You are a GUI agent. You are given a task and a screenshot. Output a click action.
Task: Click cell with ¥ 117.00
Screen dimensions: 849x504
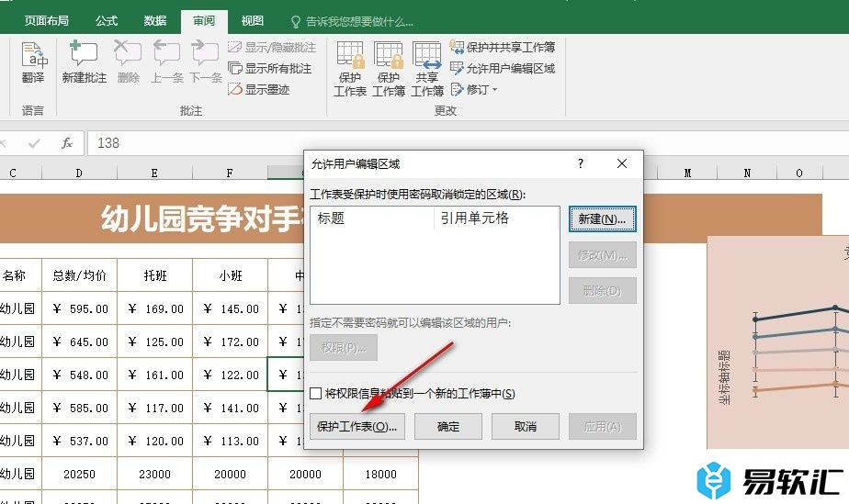(x=154, y=408)
